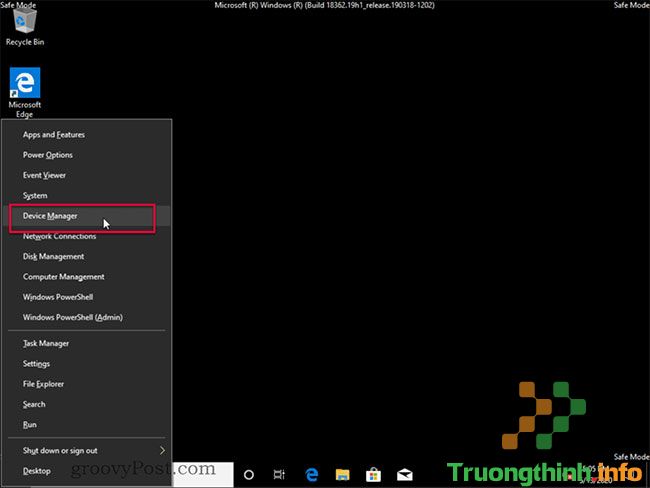This screenshot has width=650, height=488.
Task: Choose Settings in the Win+X menu
Action: pos(87,364)
